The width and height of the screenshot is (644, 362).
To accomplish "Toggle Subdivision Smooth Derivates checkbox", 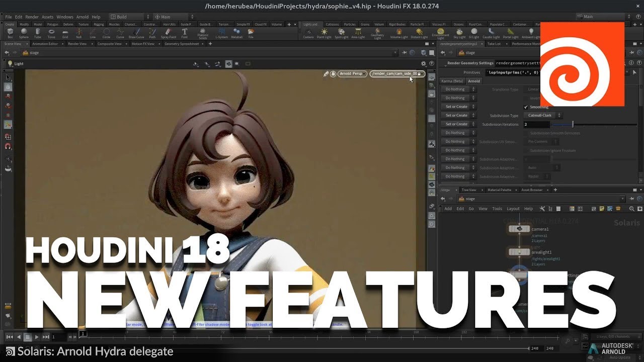I will click(x=526, y=133).
